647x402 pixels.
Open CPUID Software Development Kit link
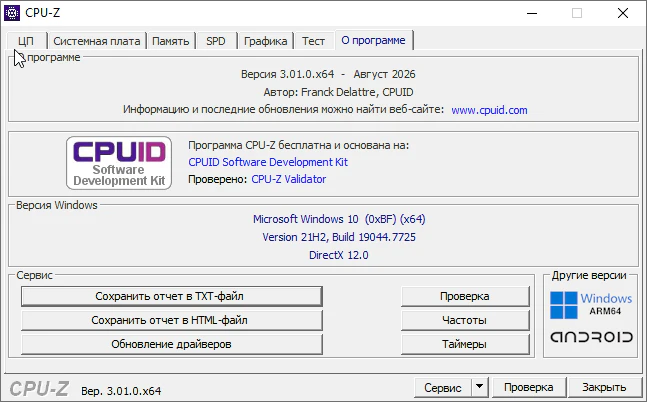click(268, 162)
